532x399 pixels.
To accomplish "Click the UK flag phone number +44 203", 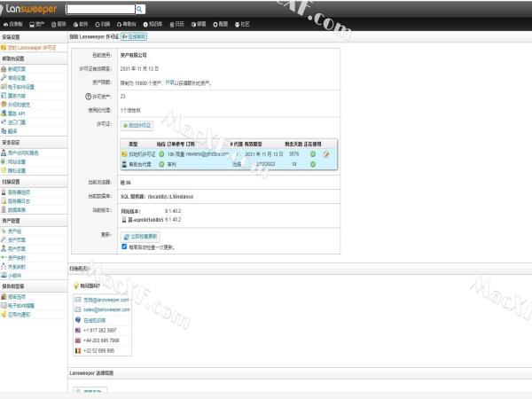I will click(101, 340).
